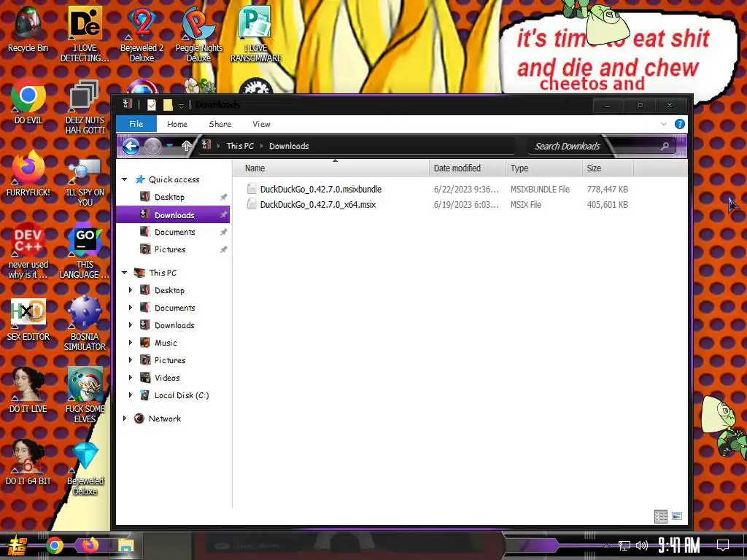Expand Documents under This PC
This screenshot has height=560, width=747.
131,308
